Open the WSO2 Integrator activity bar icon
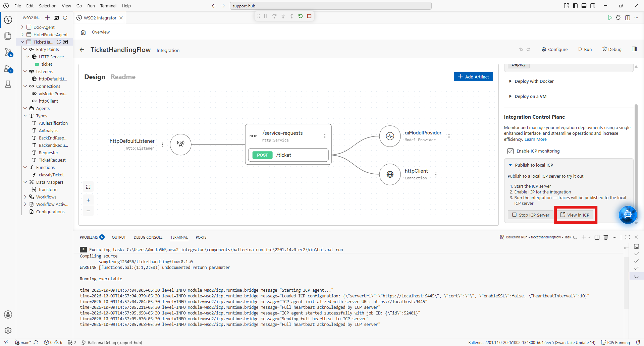 click(x=8, y=20)
